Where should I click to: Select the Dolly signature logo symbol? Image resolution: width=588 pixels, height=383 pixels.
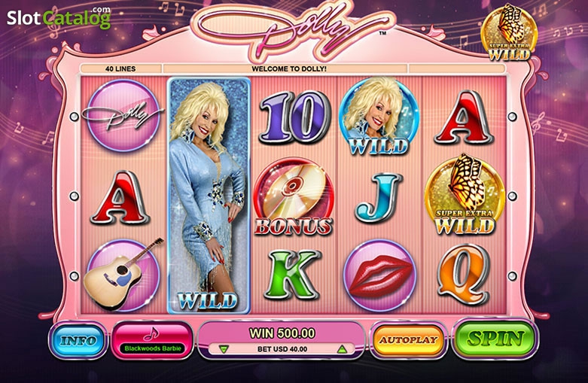coord(123,115)
